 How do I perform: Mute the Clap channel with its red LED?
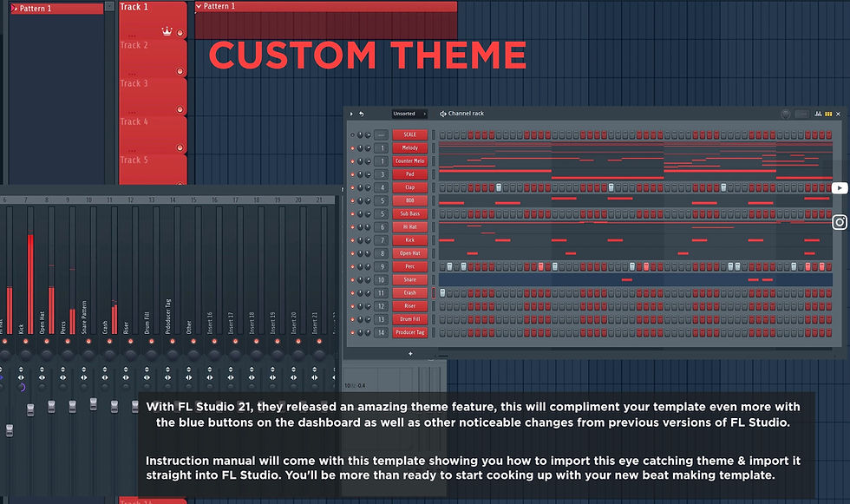(352, 187)
